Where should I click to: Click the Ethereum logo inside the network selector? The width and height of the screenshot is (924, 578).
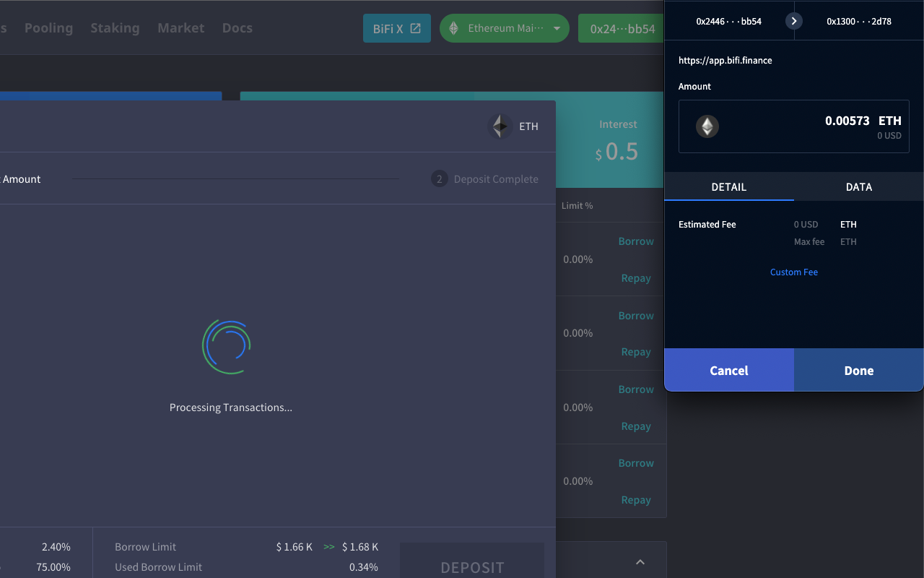click(454, 27)
